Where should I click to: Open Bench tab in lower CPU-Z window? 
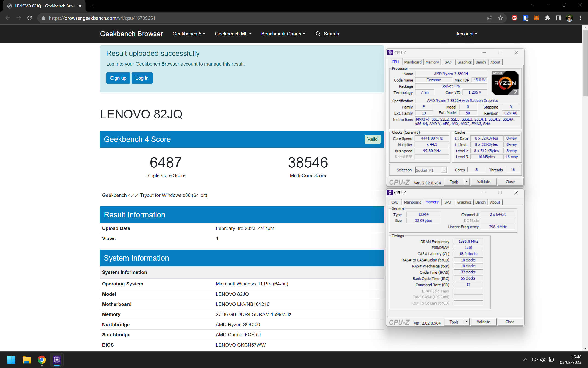pos(480,202)
